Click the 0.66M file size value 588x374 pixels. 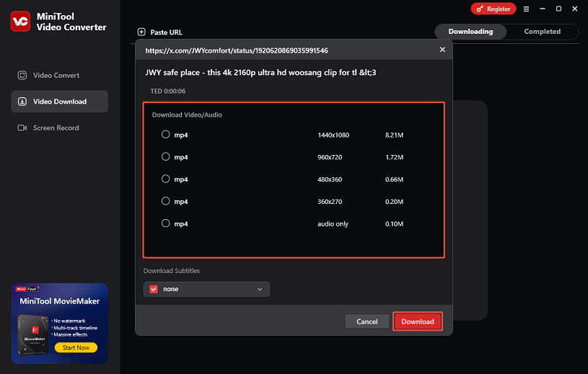pyautogui.click(x=394, y=179)
